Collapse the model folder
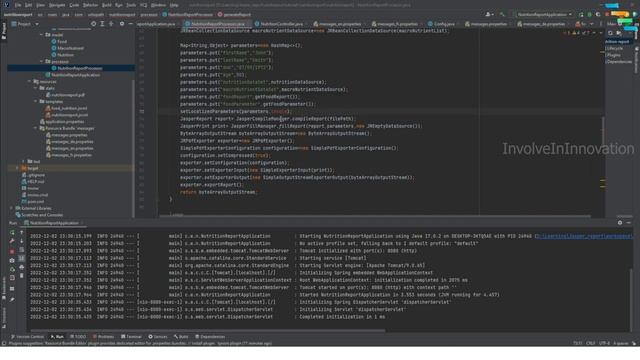 [x=41, y=35]
